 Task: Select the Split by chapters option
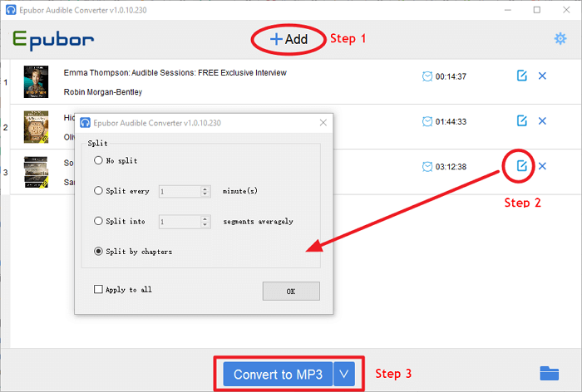pyautogui.click(x=98, y=252)
